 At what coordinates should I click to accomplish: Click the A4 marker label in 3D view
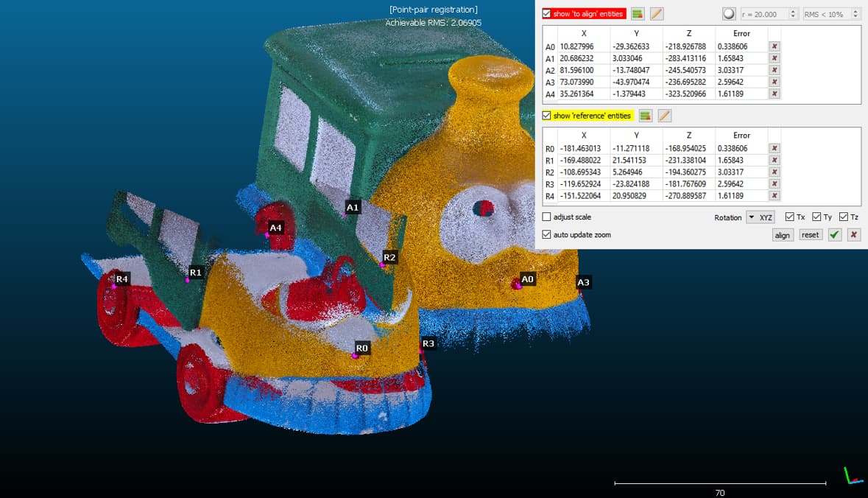tap(275, 228)
